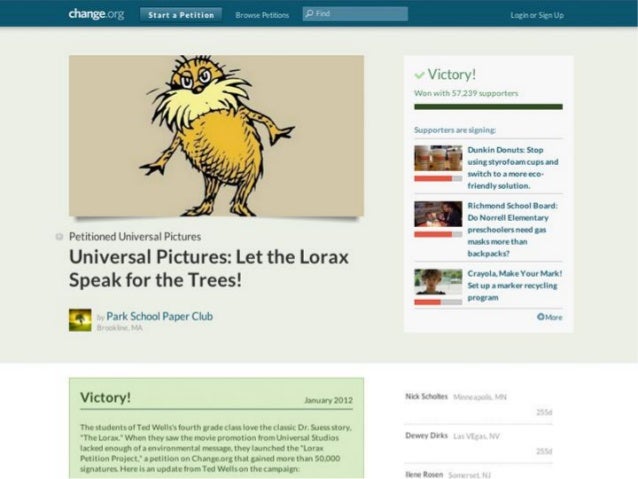Open Browse Petitions in the navigation

(x=262, y=15)
